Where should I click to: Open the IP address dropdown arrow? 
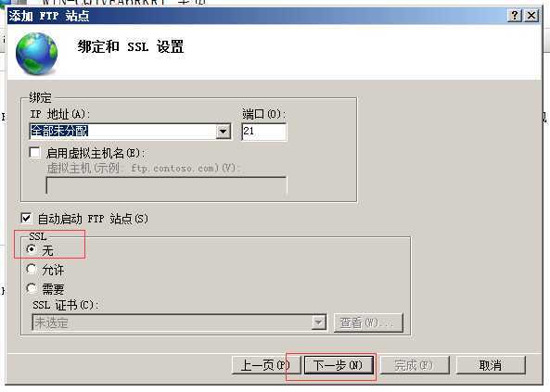pos(224,132)
